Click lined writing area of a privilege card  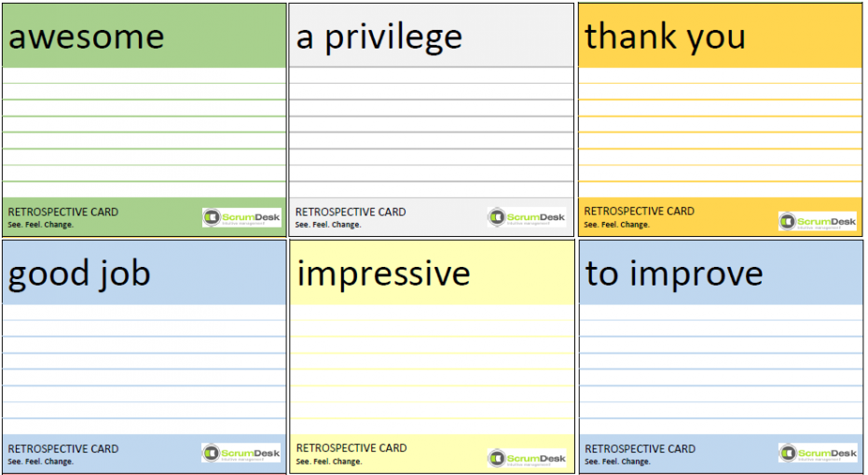pyautogui.click(x=432, y=133)
